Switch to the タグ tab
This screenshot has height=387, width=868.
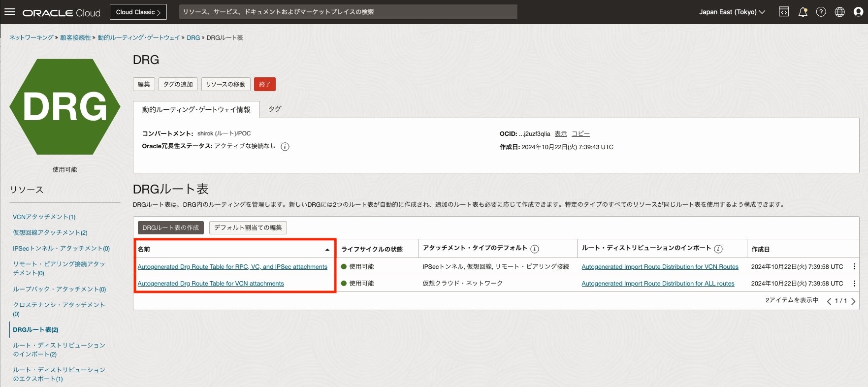275,109
